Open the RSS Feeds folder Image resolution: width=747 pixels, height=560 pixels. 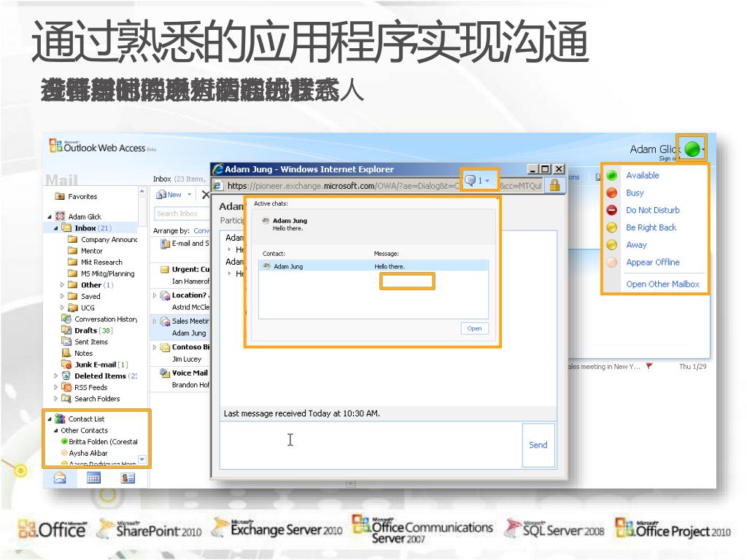pos(90,388)
